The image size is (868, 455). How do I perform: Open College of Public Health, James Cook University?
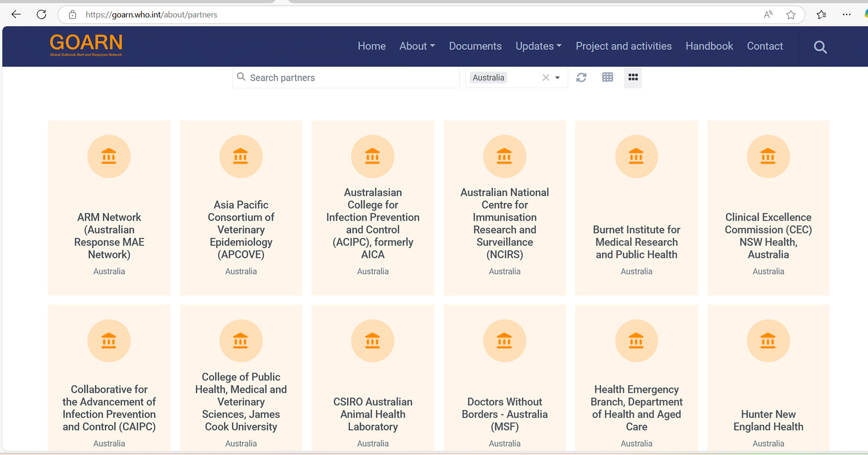(x=241, y=402)
